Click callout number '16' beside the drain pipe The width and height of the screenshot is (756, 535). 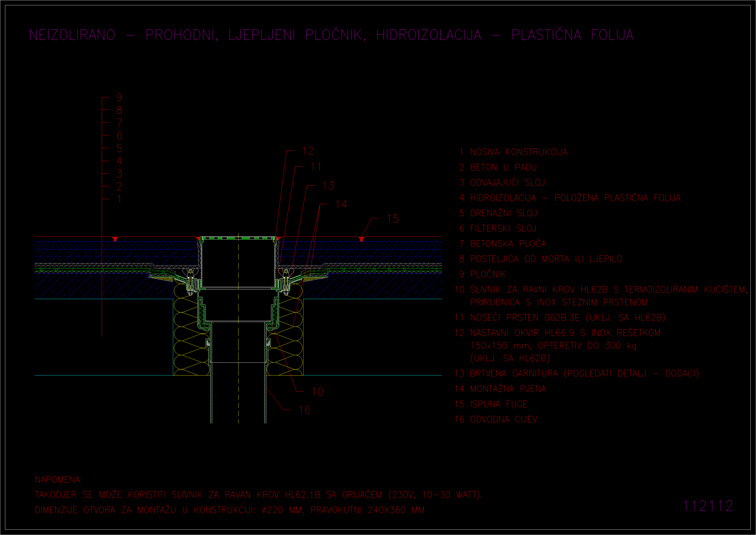(305, 410)
